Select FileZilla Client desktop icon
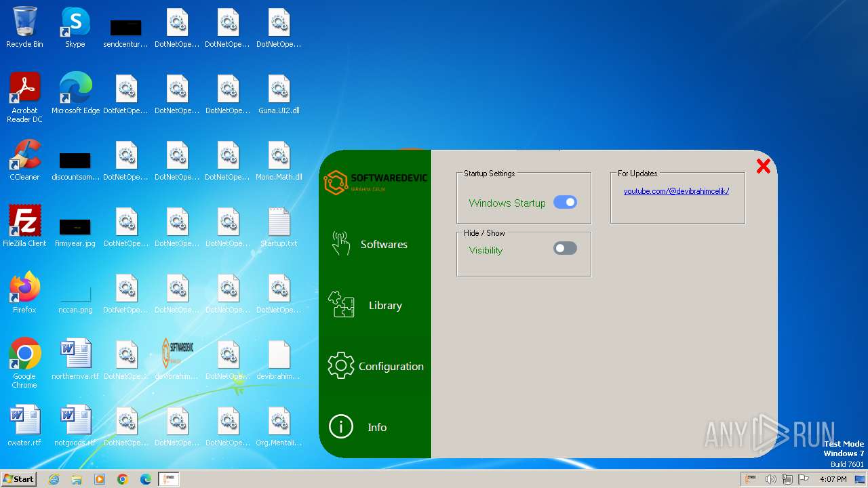 point(24,227)
